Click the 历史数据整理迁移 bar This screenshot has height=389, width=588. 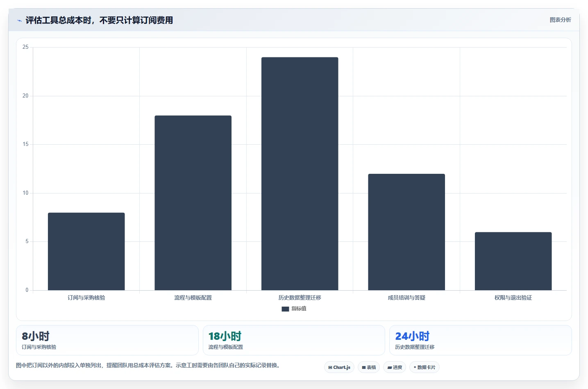tap(300, 174)
